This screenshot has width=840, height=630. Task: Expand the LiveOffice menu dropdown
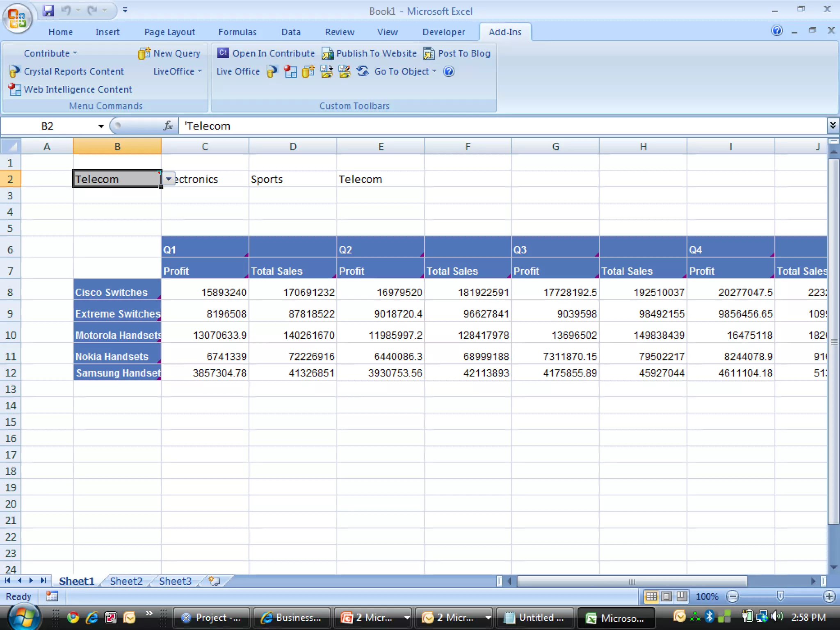[x=178, y=71]
